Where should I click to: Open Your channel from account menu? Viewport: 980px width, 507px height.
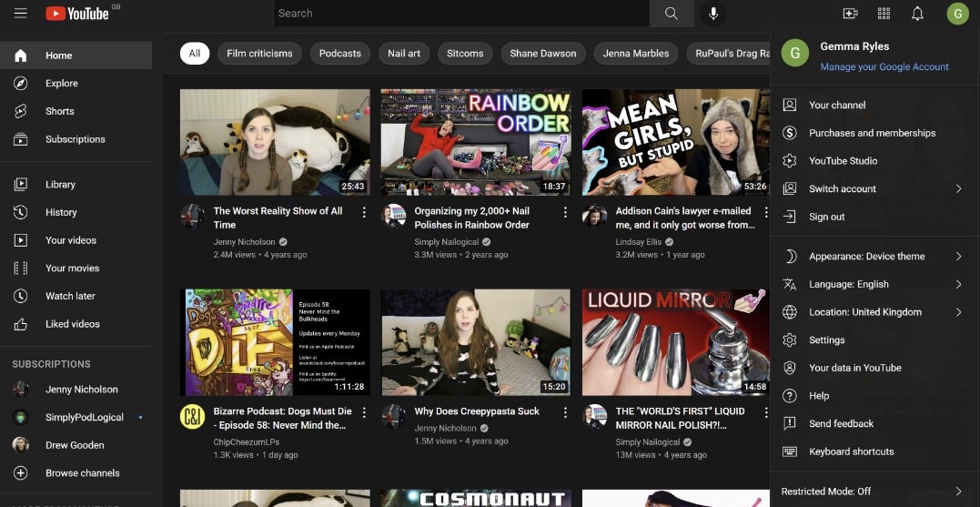coord(874,105)
